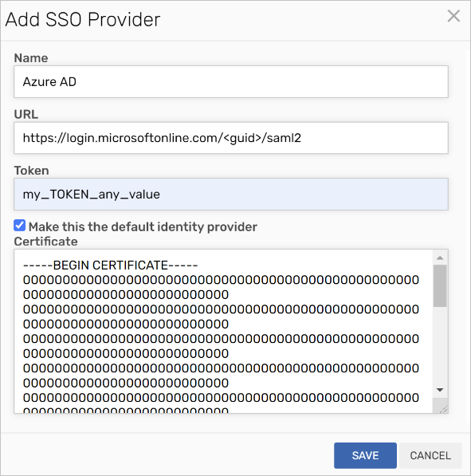Click the certificate scrollbar down arrow
Screen dimensions: 471x476
pos(440,390)
